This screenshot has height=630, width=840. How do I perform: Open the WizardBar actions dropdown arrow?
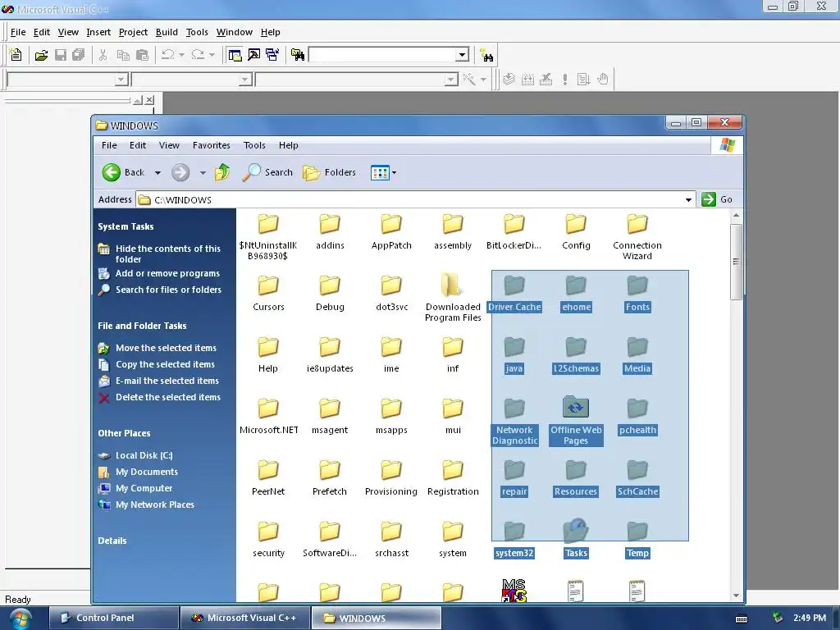[483, 80]
